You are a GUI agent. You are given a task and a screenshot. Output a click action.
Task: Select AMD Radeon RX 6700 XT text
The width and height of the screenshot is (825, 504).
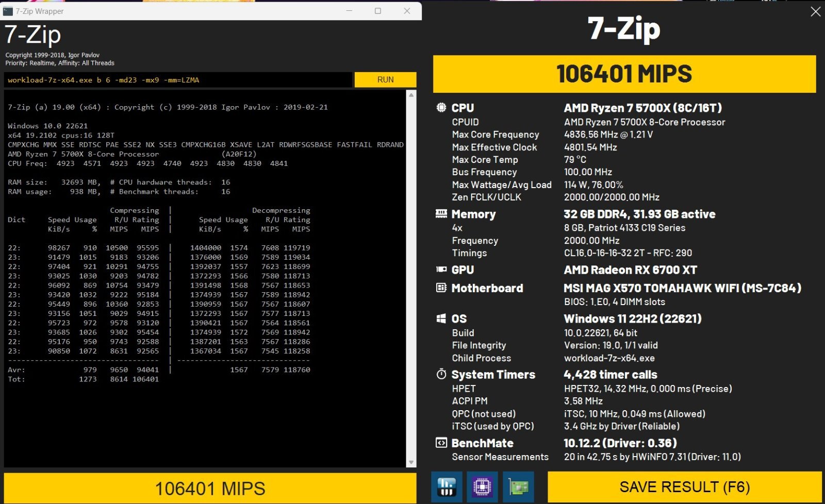630,270
